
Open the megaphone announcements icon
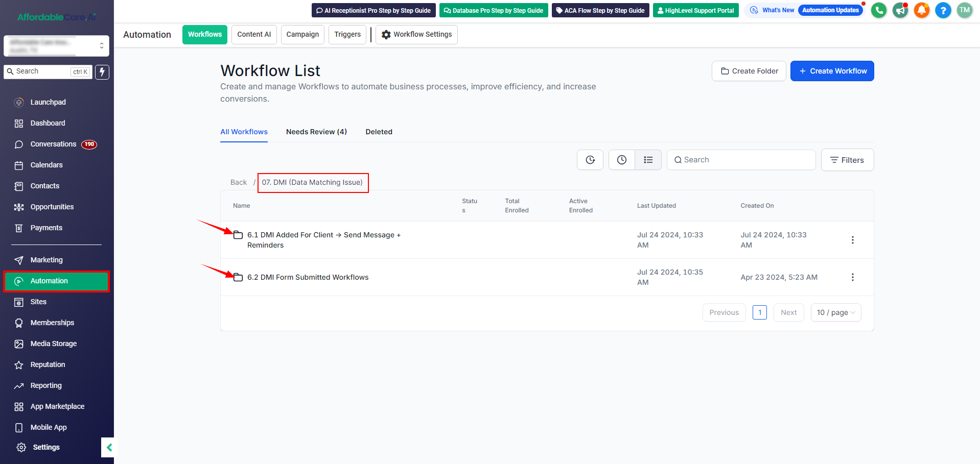(900, 10)
